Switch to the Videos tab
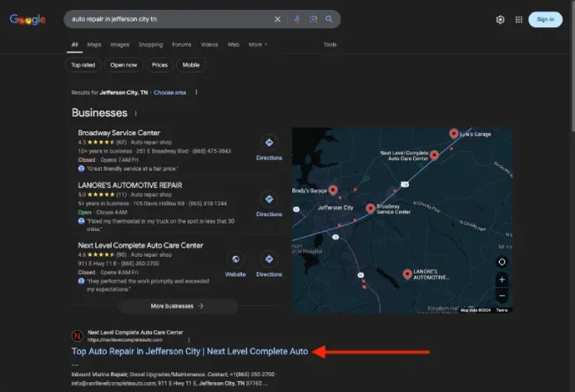Screen dimensions: 575x392 209,45
